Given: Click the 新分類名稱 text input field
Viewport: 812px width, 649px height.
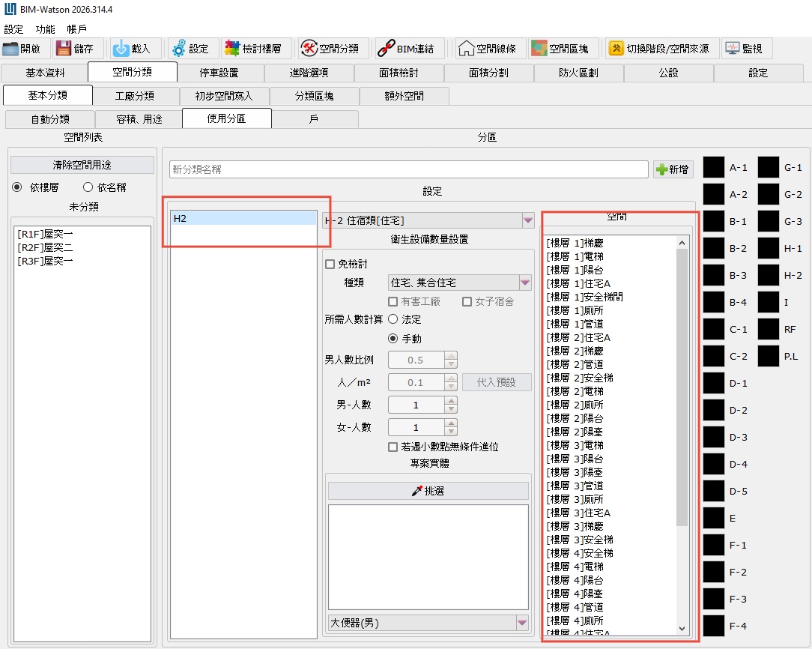Looking at the screenshot, I should pyautogui.click(x=408, y=169).
